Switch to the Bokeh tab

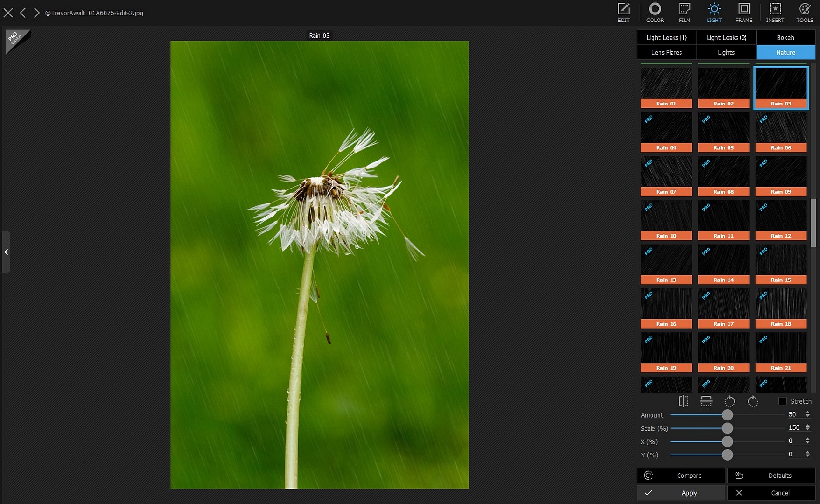(785, 38)
